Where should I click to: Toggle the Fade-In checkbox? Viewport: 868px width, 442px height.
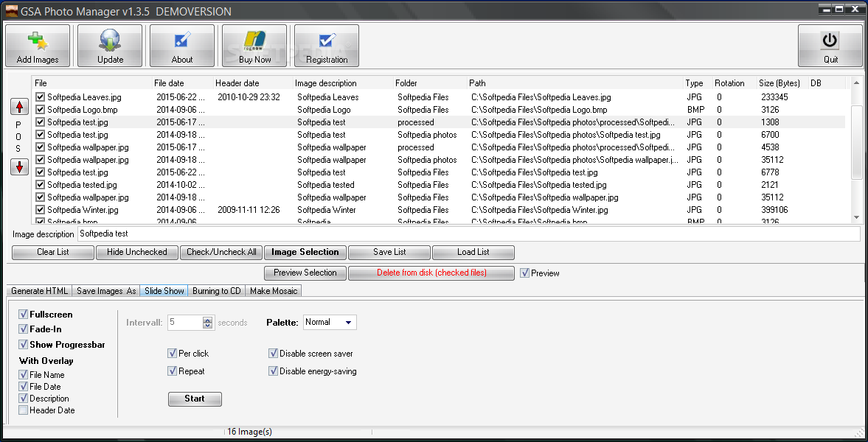(x=24, y=329)
